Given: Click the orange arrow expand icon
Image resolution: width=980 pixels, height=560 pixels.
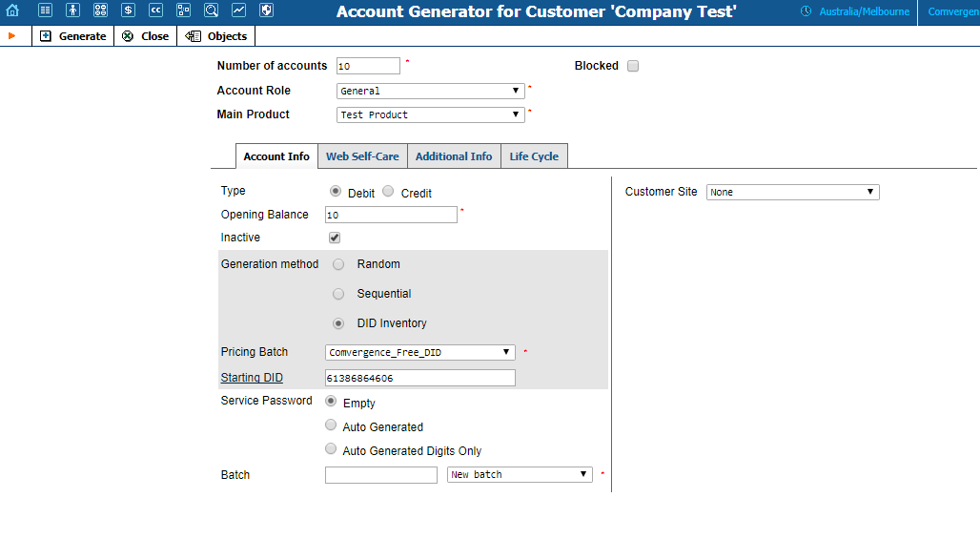Looking at the screenshot, I should click(12, 36).
